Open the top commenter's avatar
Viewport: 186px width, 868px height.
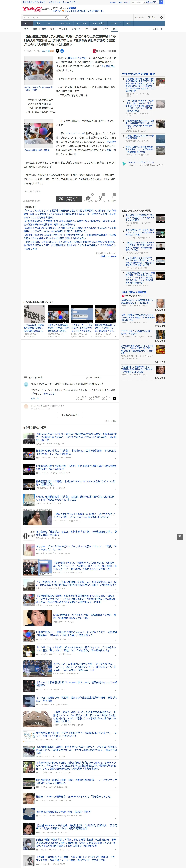point(26,385)
